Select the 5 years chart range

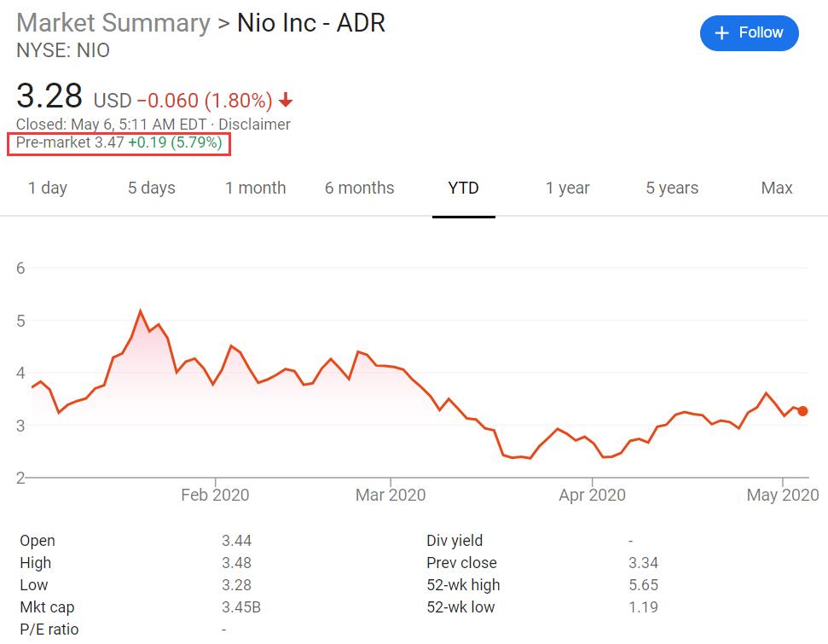pyautogui.click(x=671, y=188)
